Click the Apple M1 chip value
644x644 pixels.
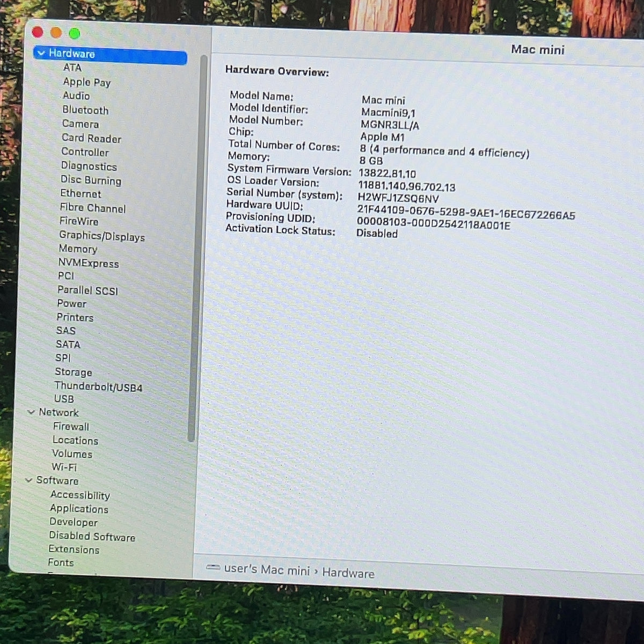click(382, 137)
